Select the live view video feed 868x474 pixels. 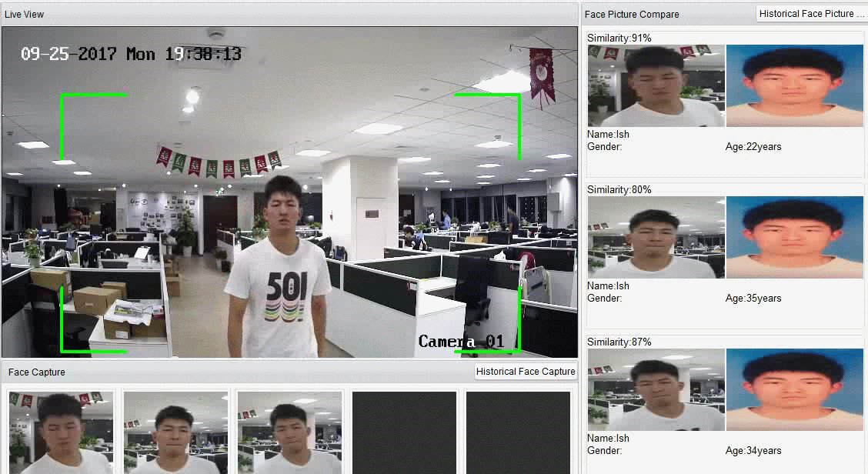click(x=289, y=192)
